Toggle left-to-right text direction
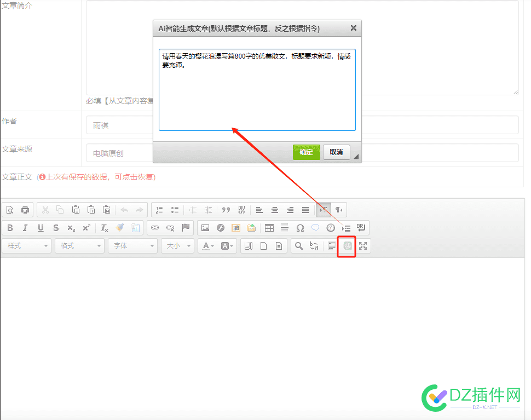 click(x=324, y=210)
